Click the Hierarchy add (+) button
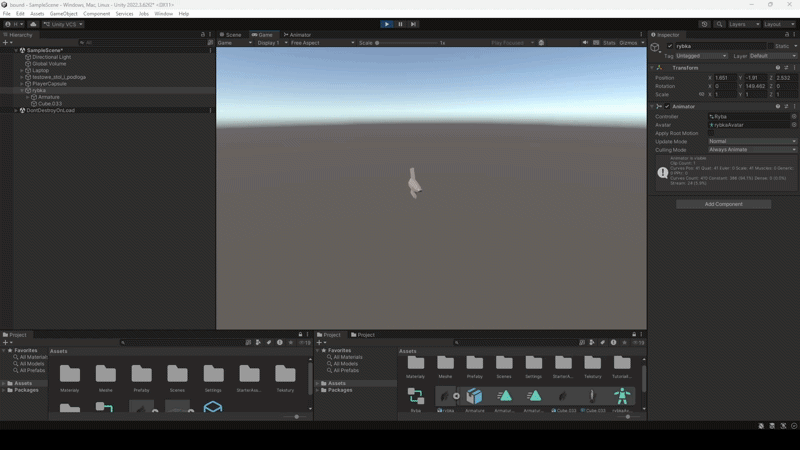Screen dimensions: 800x450 click(x=6, y=43)
